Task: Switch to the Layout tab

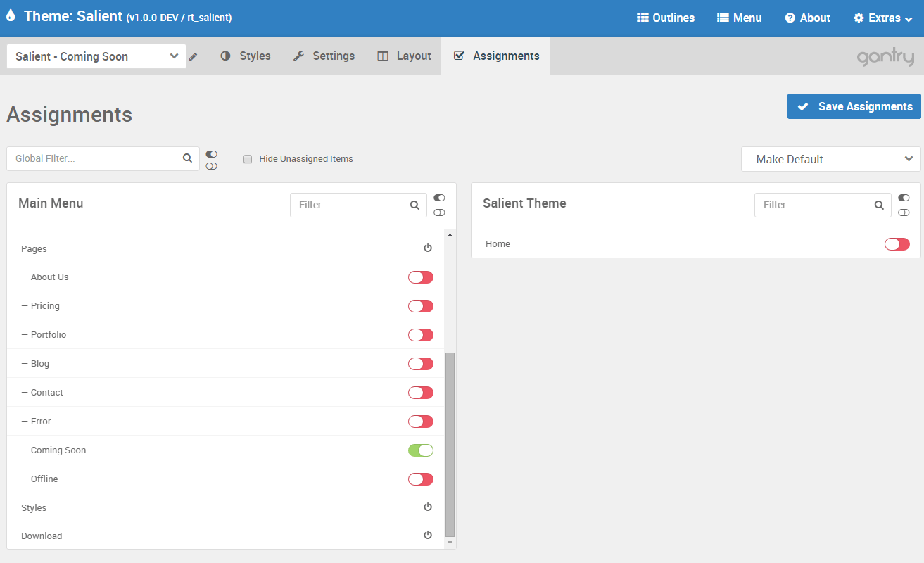Action: point(404,56)
